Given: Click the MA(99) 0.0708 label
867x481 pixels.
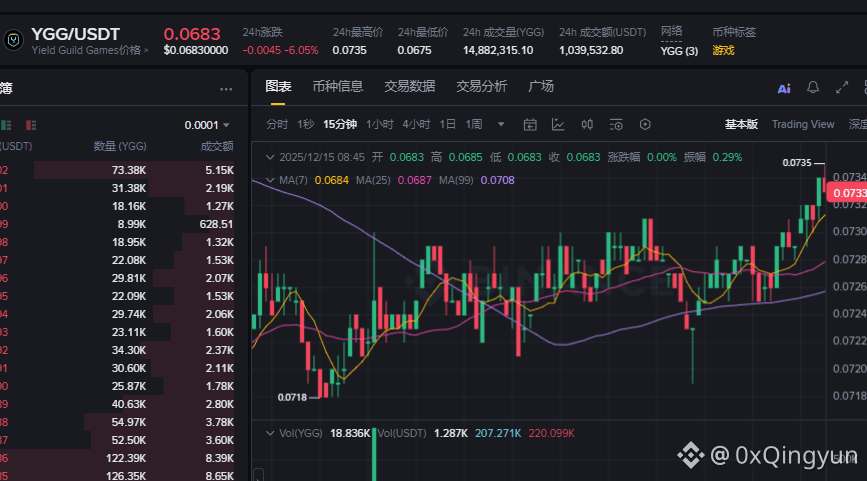Looking at the screenshot, I should (x=477, y=180).
